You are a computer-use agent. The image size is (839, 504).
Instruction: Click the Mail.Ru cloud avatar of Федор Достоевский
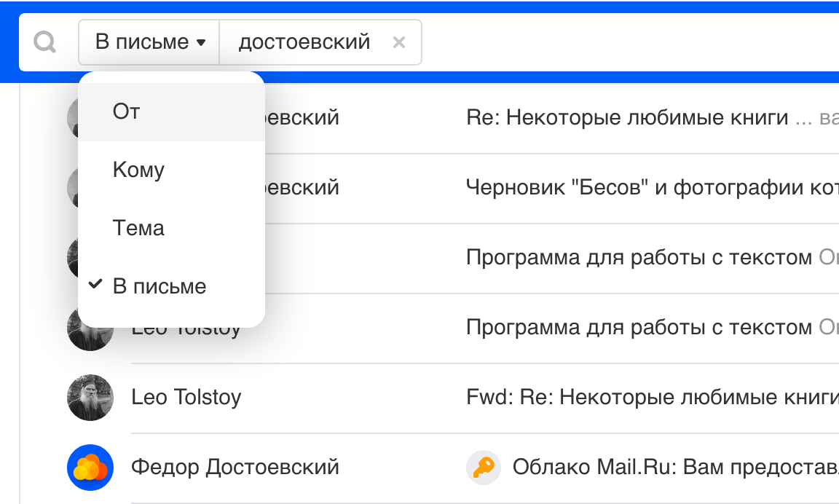tap(90, 467)
